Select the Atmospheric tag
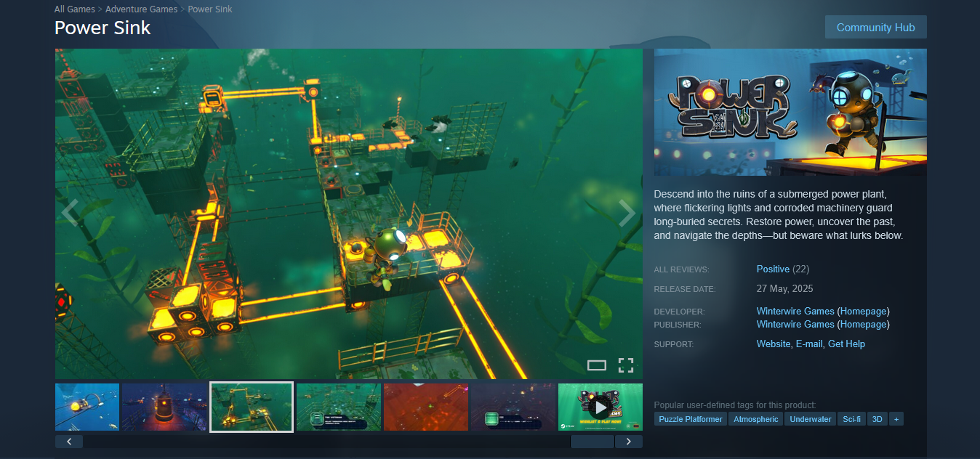Screen dimensions: 980x459 tap(755, 419)
